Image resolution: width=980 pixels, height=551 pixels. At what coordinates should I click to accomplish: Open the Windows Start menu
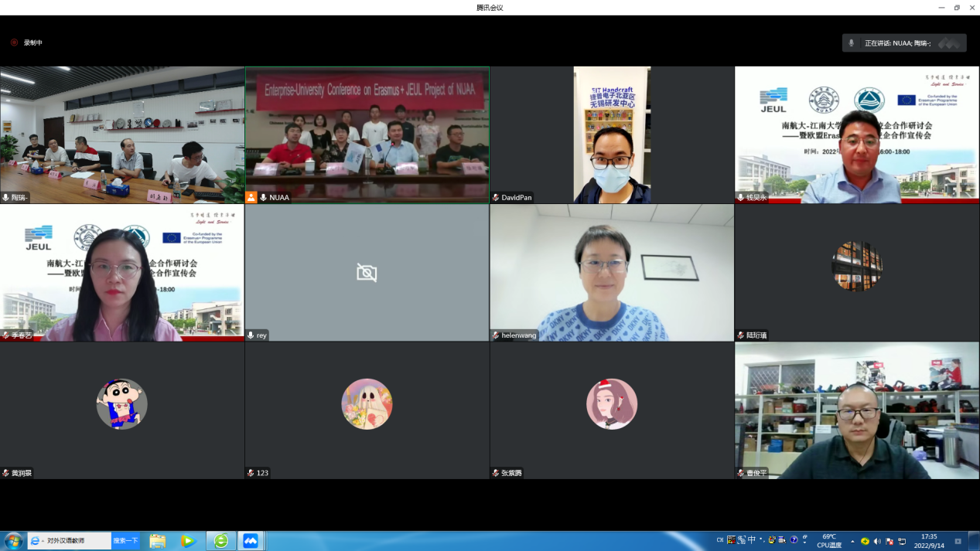(12, 540)
